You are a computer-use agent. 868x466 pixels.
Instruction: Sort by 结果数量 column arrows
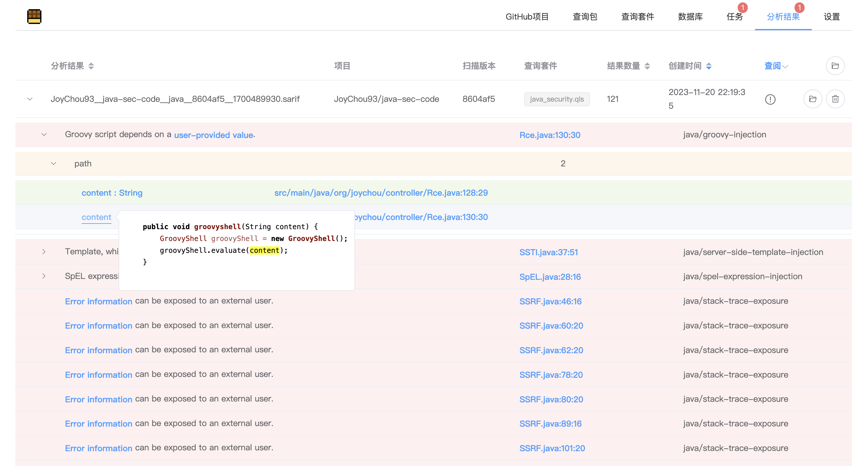[x=647, y=66]
